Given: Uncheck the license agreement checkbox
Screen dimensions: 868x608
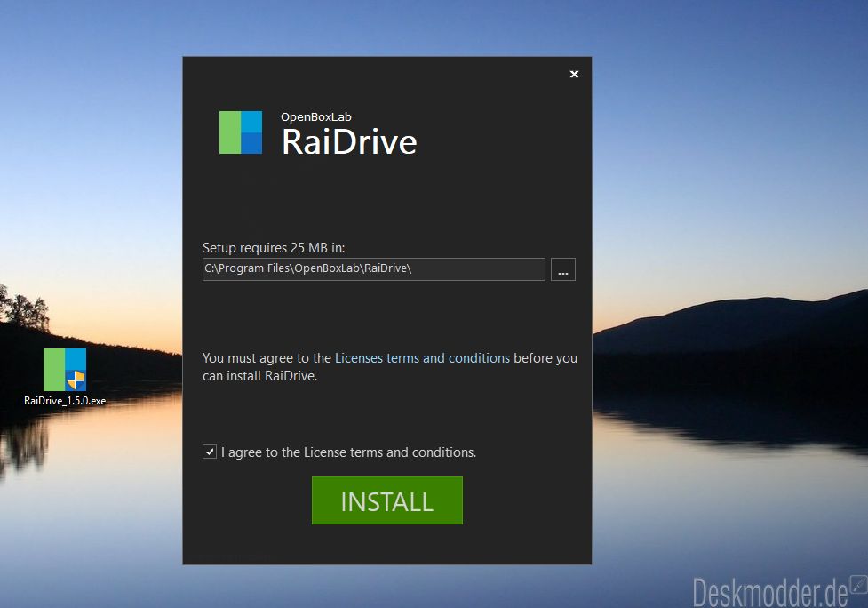Looking at the screenshot, I should click(x=210, y=452).
